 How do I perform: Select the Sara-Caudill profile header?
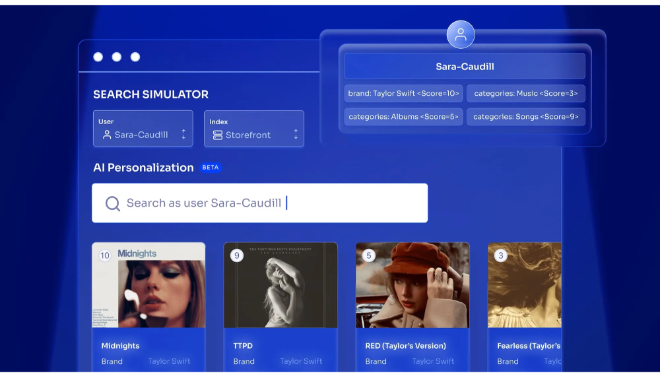coord(465,66)
